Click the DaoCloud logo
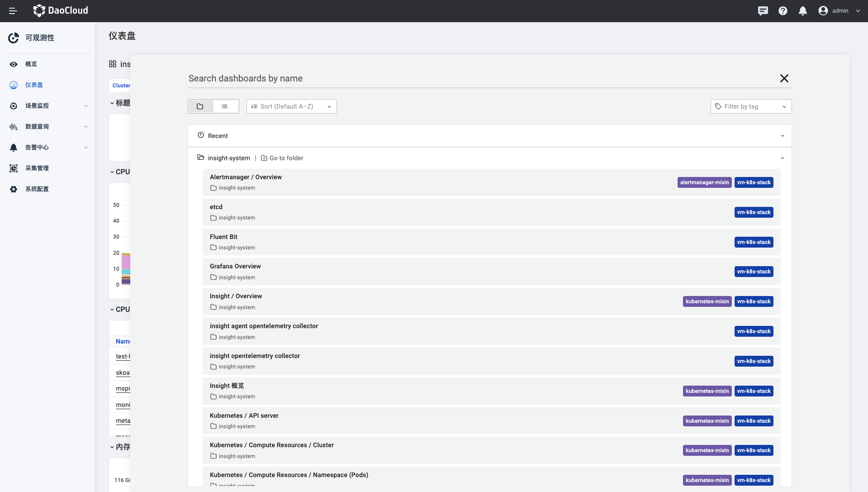 (61, 10)
